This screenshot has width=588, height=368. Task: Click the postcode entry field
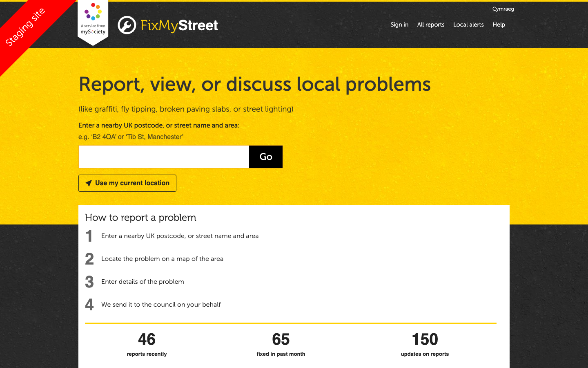[x=163, y=157]
